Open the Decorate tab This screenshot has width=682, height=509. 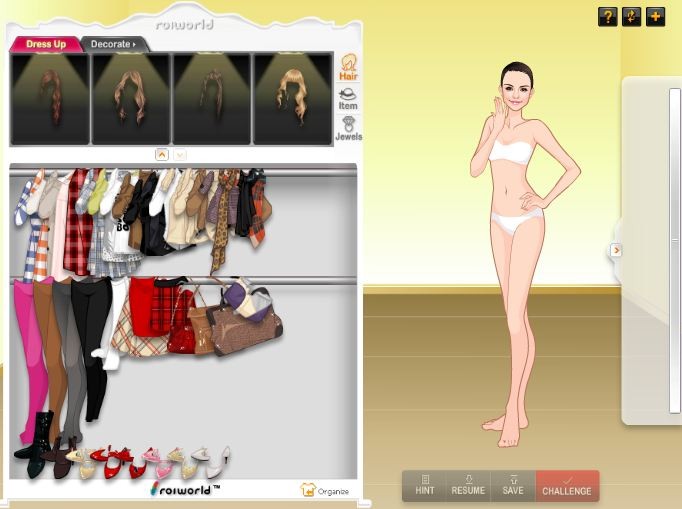coord(112,44)
